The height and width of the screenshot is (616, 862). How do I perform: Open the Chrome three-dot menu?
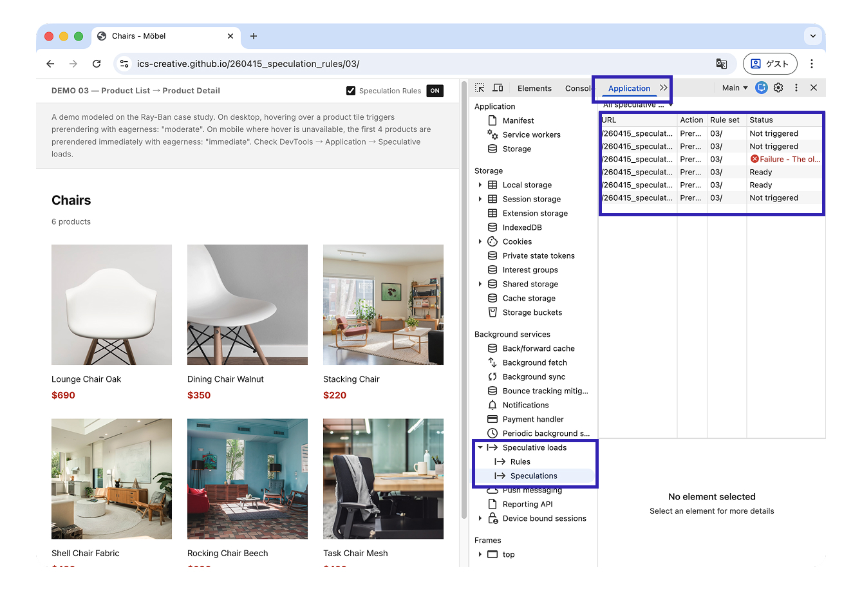(812, 64)
